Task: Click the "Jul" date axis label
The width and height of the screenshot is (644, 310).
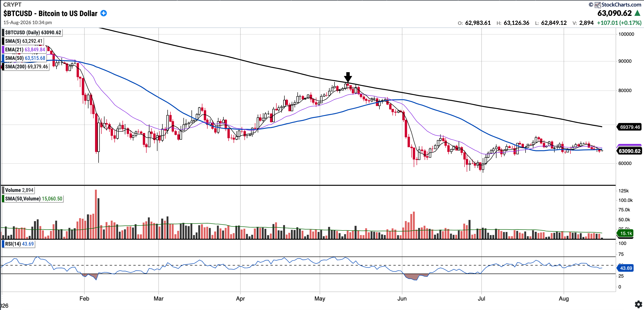Action: click(481, 298)
